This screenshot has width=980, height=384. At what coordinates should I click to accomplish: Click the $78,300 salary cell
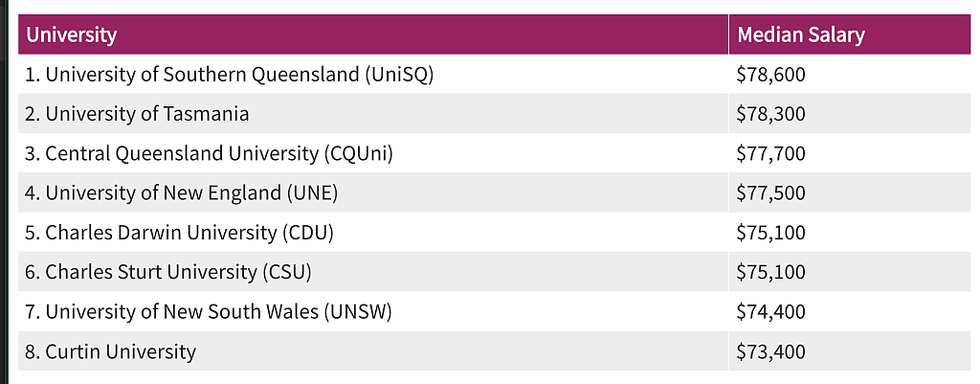[770, 114]
